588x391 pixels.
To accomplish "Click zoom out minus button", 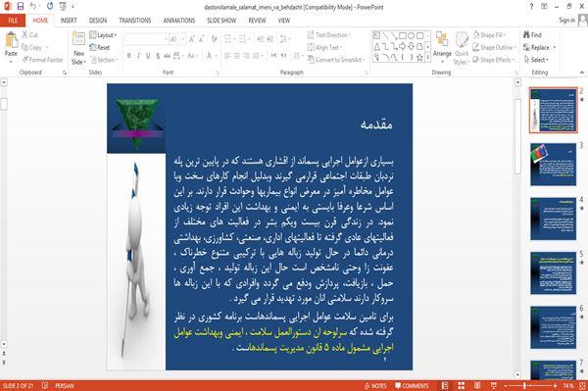I will click(x=505, y=386).
